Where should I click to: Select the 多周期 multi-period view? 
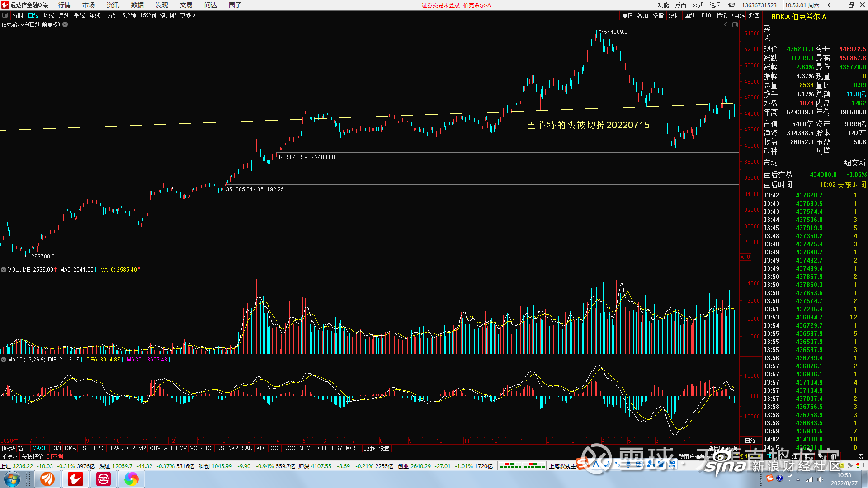click(168, 15)
